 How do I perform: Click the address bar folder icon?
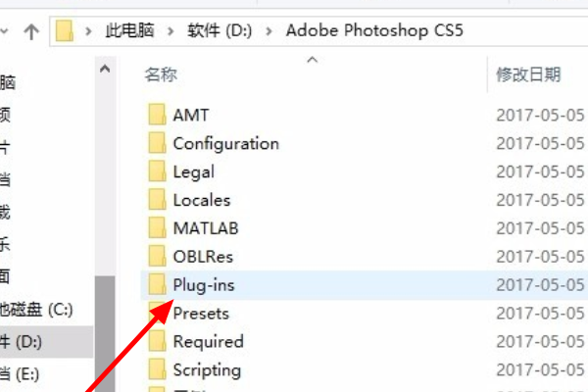coord(65,30)
